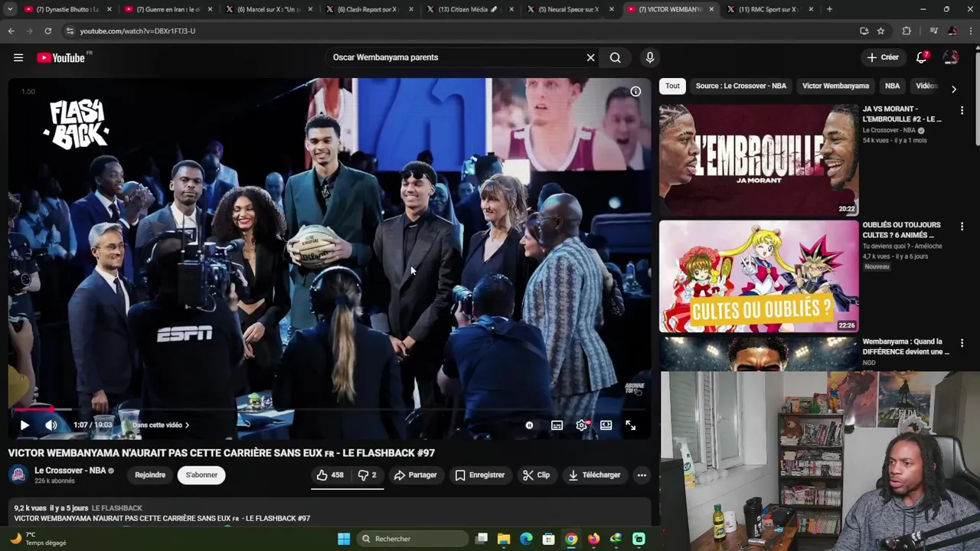Click the taskbar Rechercher search box
The image size is (980, 551).
pyautogui.click(x=412, y=539)
